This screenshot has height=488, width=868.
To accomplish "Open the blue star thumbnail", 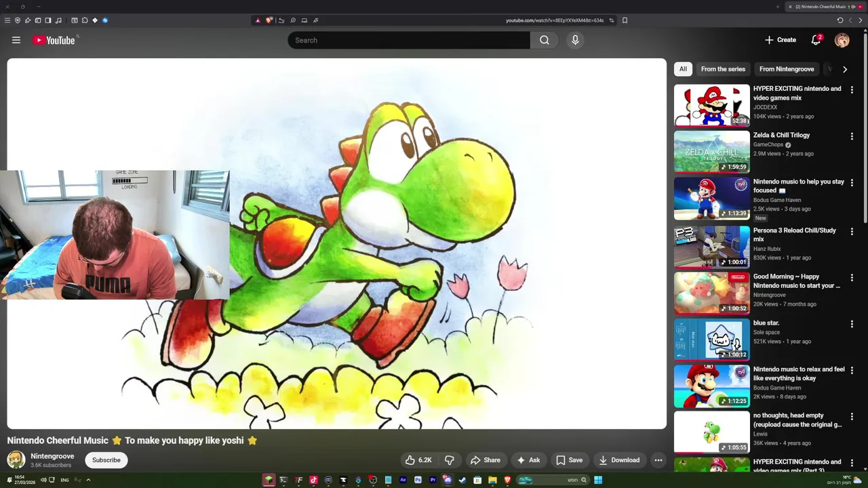I will click(712, 340).
